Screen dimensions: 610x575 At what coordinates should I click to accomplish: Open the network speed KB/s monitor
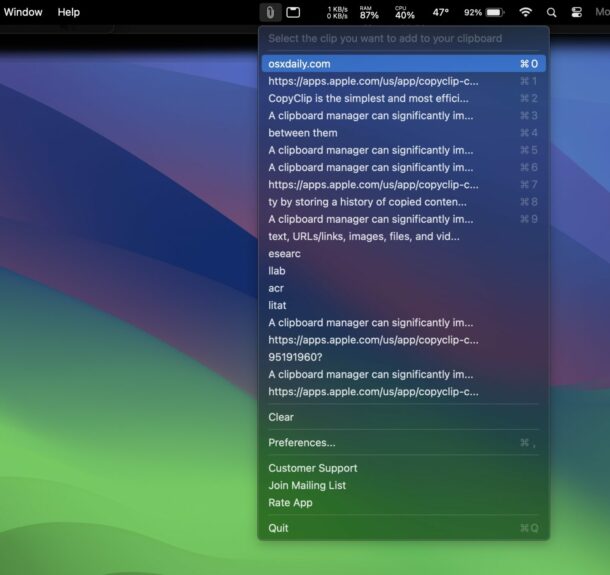337,13
